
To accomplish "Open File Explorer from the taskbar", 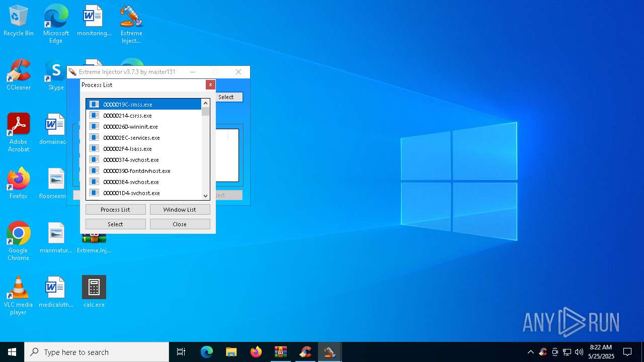I will pos(231,352).
